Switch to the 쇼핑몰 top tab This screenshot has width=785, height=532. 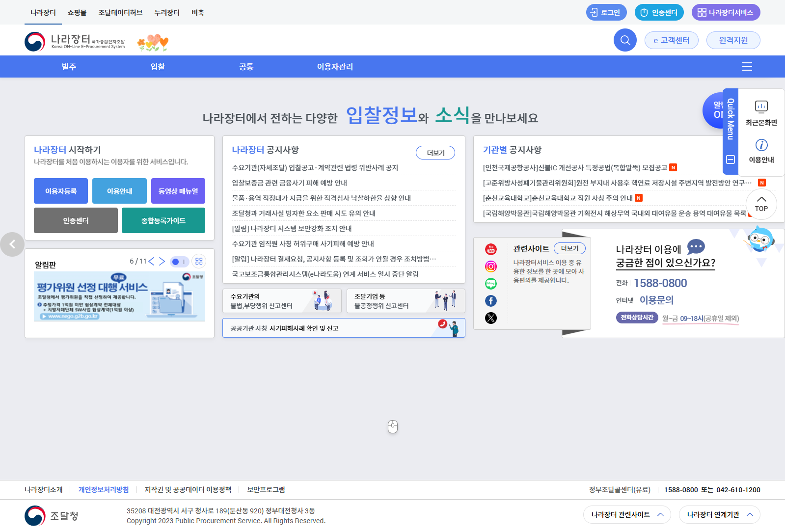point(77,12)
